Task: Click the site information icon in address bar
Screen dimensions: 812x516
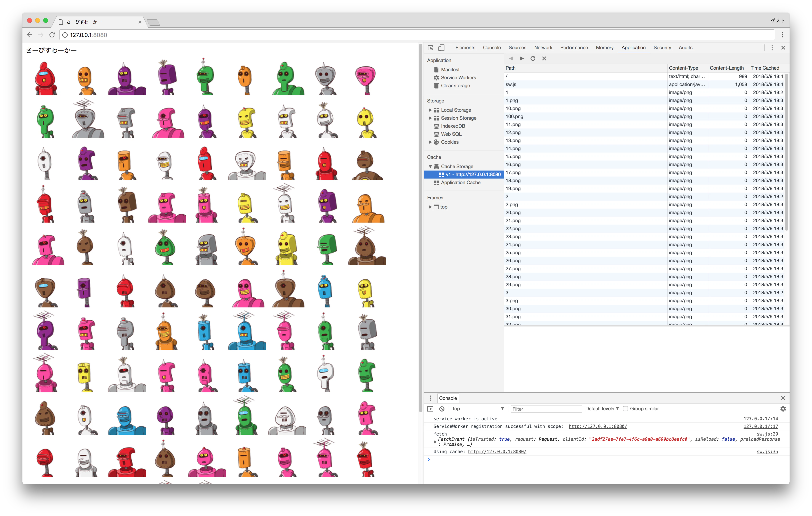Action: [x=65, y=35]
